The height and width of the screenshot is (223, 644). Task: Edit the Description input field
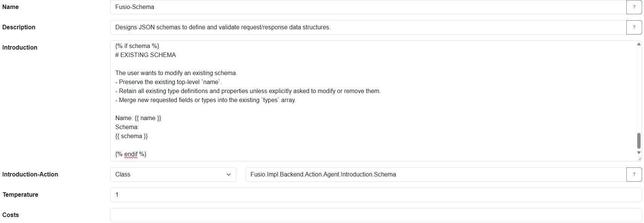368,27
